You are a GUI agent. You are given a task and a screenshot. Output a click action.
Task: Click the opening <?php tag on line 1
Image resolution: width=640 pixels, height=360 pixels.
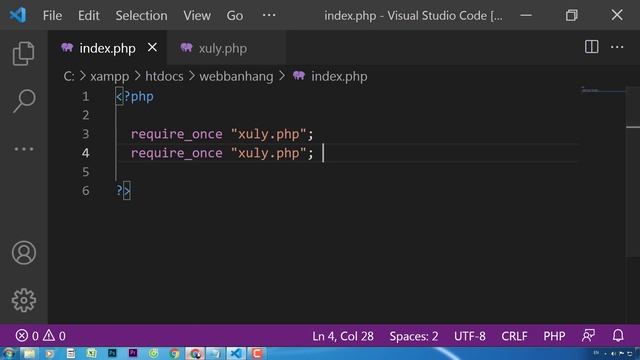(135, 97)
